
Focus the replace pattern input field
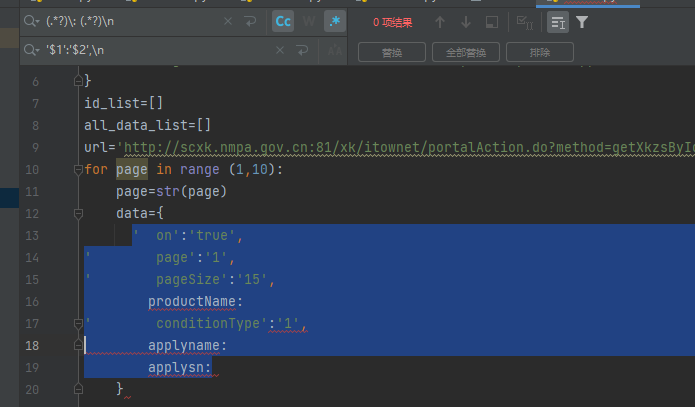(x=159, y=50)
